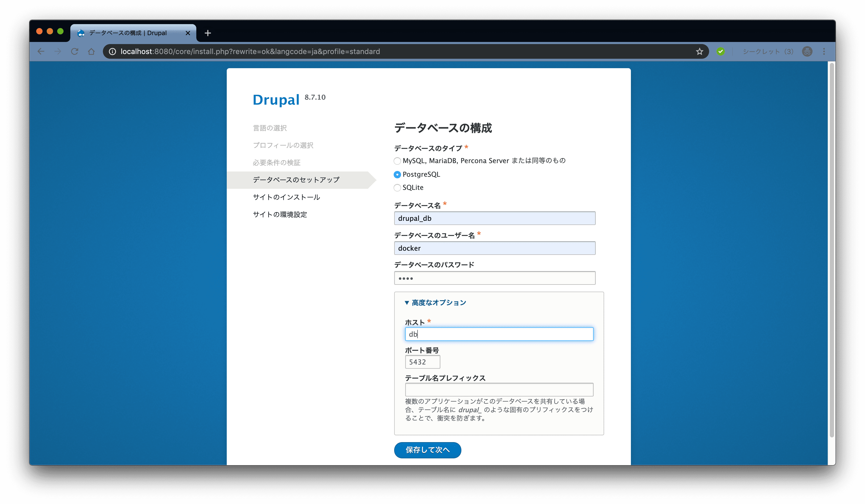Click the URL in the address bar

pos(250,51)
